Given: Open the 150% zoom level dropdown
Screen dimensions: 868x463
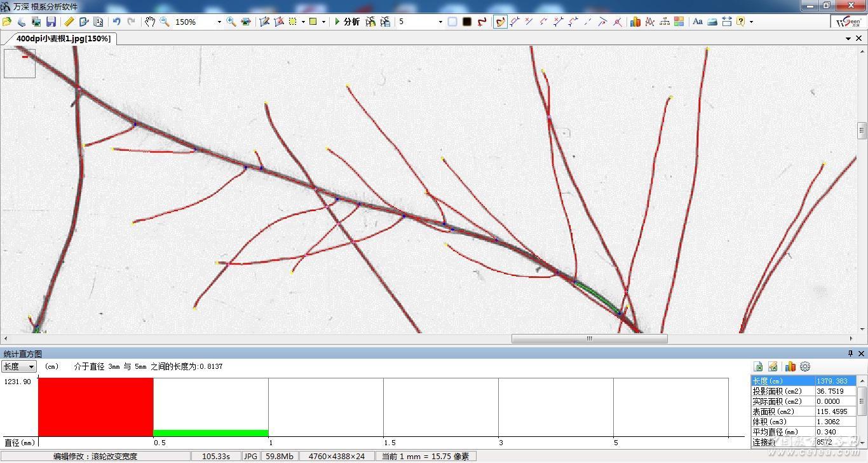Looking at the screenshot, I should (x=219, y=22).
